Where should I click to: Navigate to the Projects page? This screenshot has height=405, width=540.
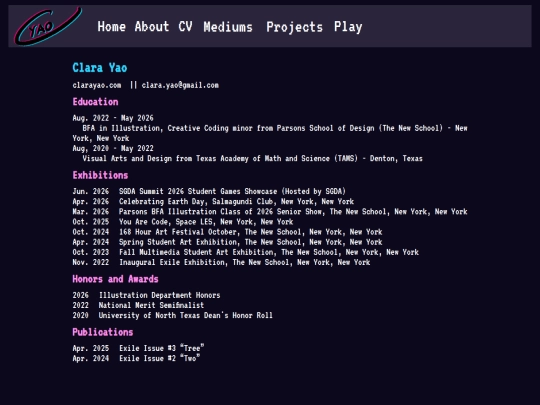(295, 27)
